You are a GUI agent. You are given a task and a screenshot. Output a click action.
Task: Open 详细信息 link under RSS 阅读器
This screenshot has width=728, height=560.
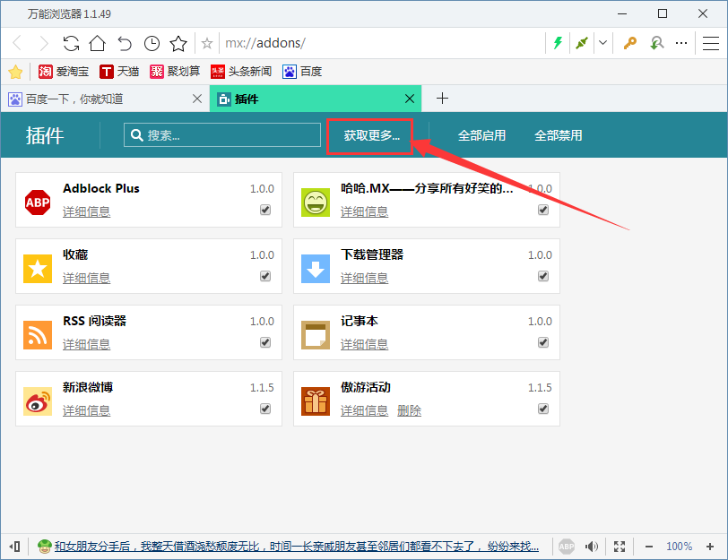tap(86, 344)
